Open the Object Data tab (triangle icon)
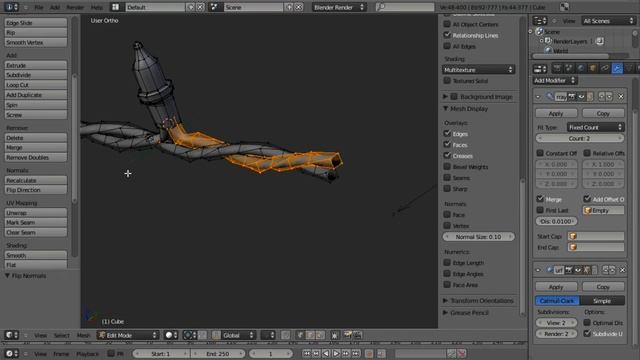The width and height of the screenshot is (640, 360). coord(629,69)
